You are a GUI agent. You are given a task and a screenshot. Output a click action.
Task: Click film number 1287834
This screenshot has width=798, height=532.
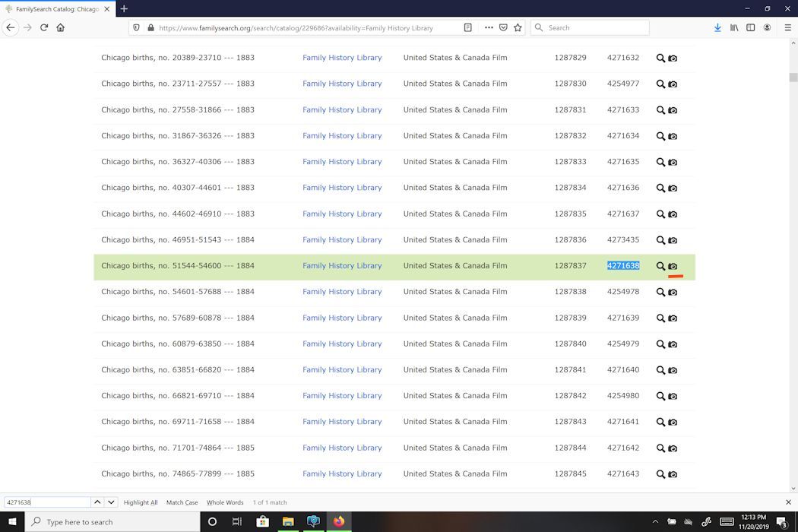point(571,188)
